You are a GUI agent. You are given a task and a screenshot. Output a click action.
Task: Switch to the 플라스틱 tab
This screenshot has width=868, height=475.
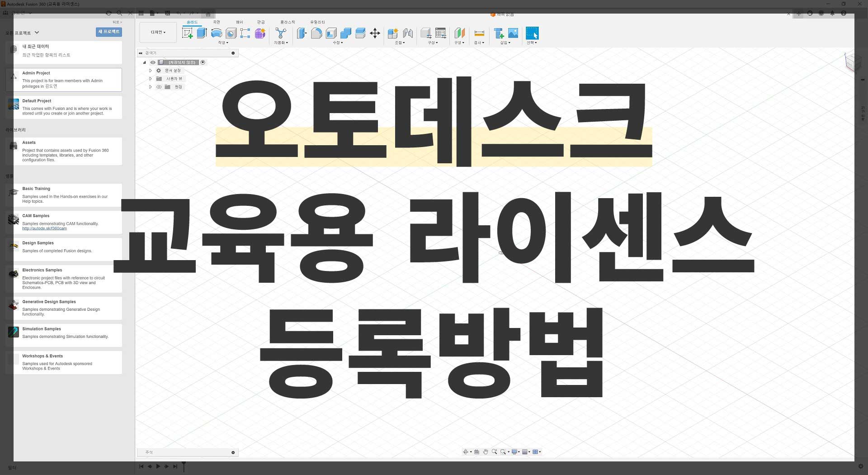[288, 22]
